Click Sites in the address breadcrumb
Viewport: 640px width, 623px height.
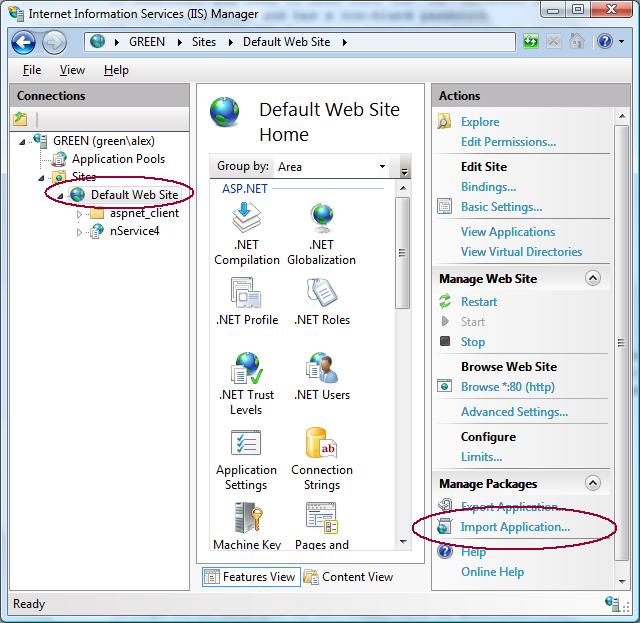click(x=204, y=42)
